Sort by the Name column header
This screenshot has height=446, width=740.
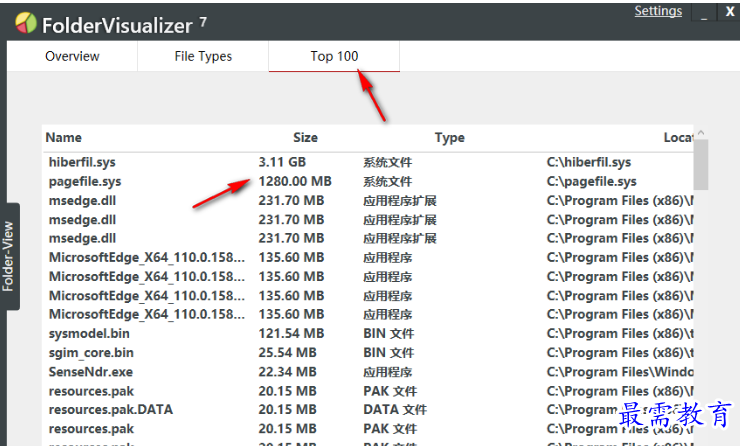[x=64, y=137]
